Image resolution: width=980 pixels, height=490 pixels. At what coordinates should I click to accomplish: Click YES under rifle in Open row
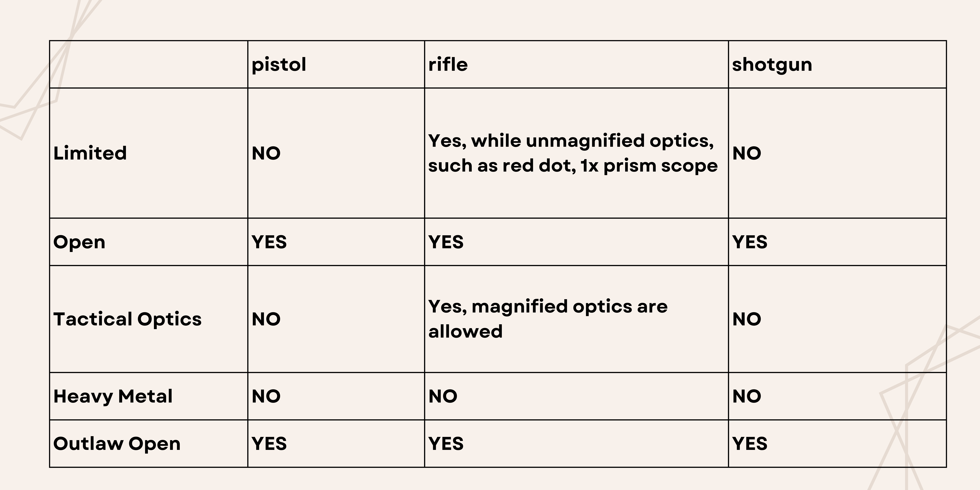point(446,242)
